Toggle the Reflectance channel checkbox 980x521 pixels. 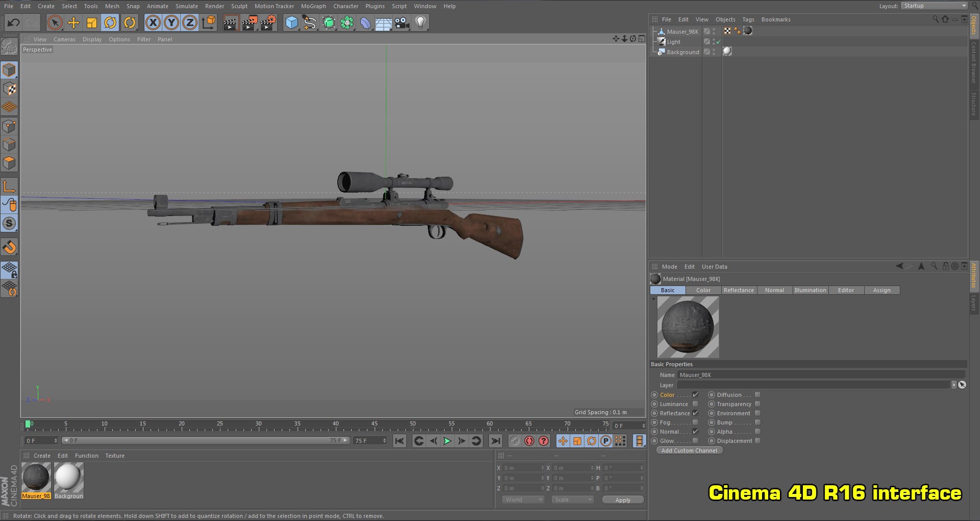[x=695, y=413]
